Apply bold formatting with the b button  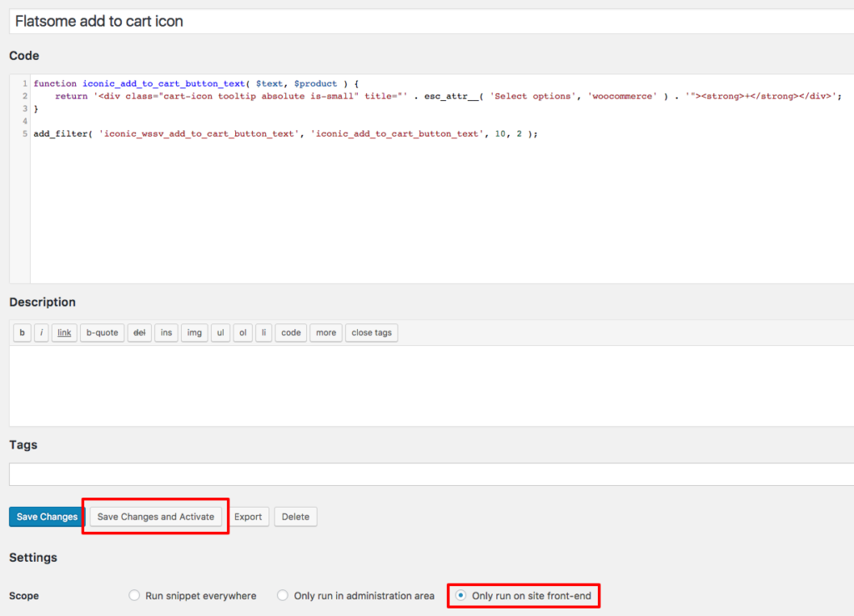(x=22, y=333)
